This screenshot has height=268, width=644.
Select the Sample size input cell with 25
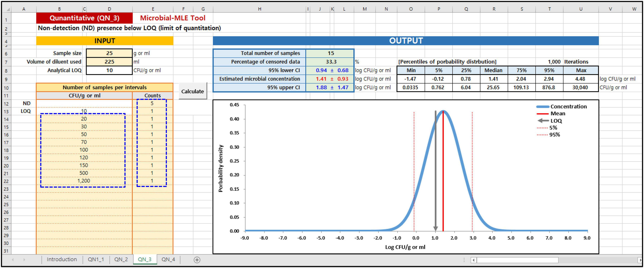(x=109, y=53)
